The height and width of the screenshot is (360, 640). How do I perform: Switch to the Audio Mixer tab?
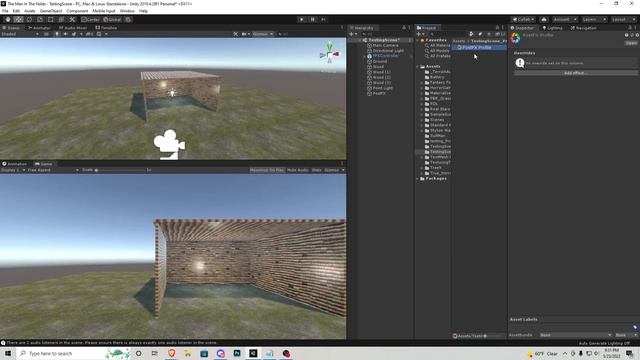[x=73, y=28]
